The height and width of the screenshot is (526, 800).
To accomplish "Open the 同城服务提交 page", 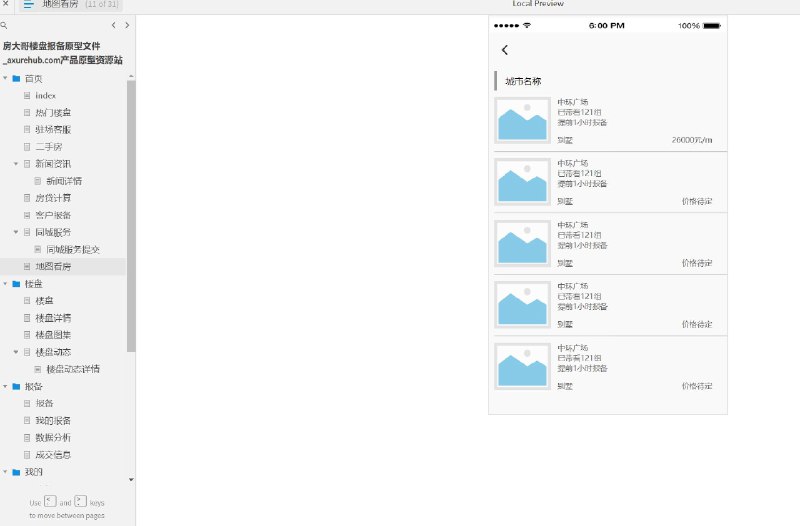I will 72,249.
